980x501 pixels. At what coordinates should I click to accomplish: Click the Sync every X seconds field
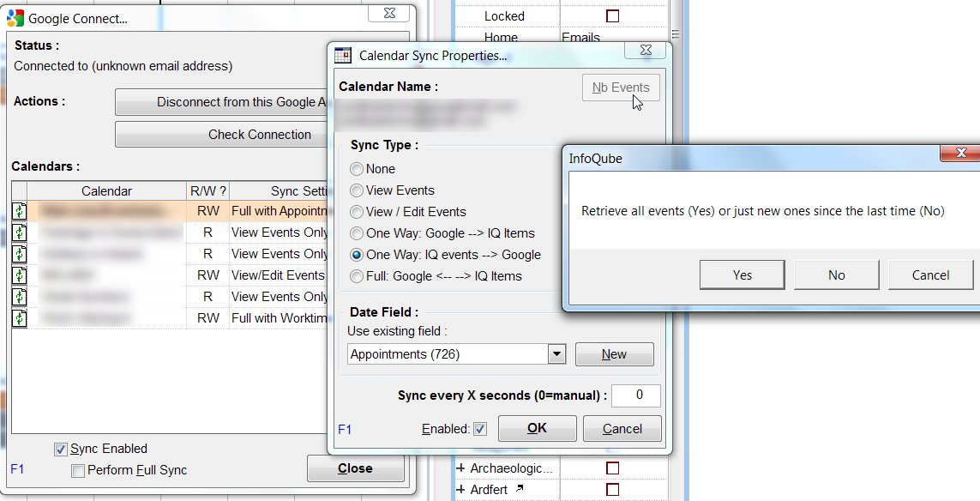pos(635,395)
